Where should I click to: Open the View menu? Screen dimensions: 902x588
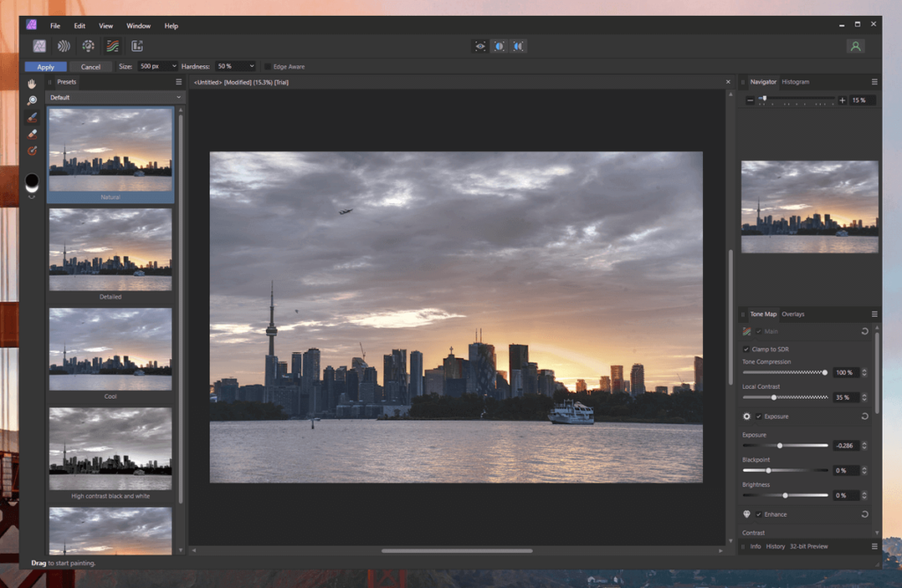click(x=106, y=26)
